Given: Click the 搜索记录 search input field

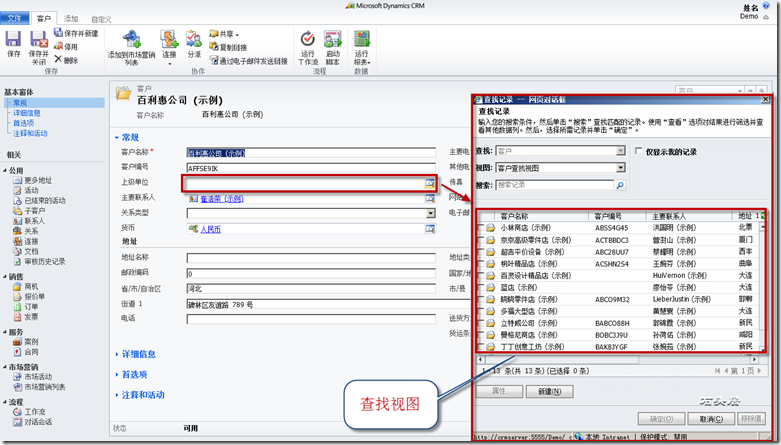Looking at the screenshot, I should pyautogui.click(x=555, y=185).
